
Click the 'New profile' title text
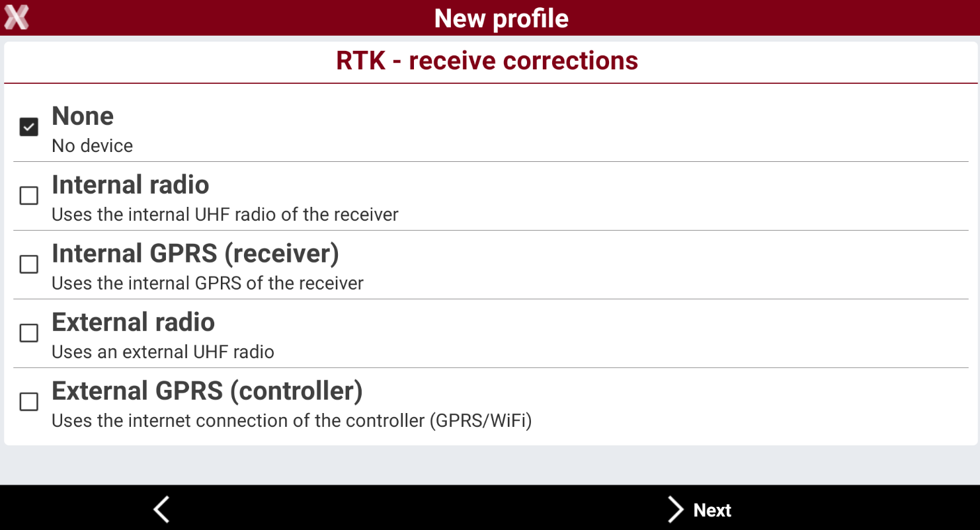pyautogui.click(x=501, y=19)
